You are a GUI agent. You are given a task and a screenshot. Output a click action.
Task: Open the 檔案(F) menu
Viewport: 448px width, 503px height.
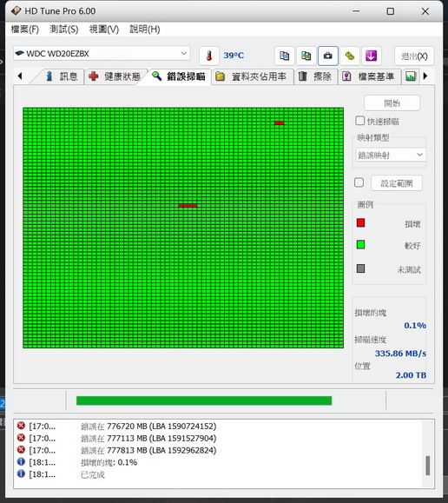pos(24,30)
